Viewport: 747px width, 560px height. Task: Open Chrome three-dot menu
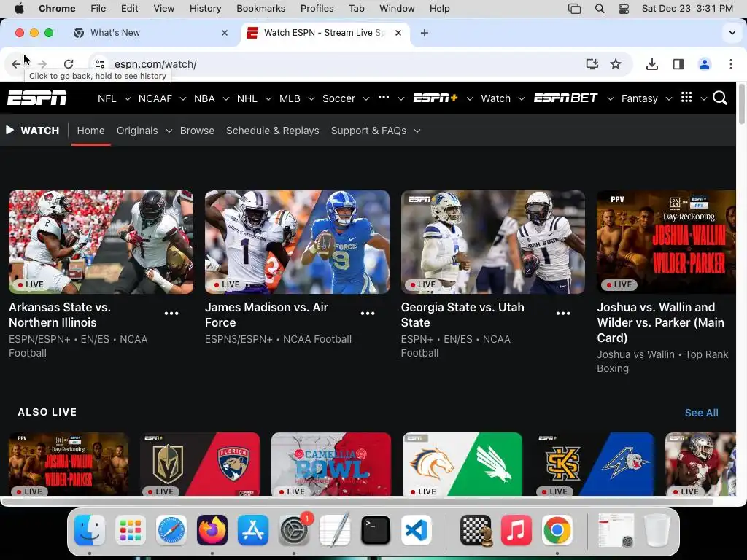pyautogui.click(x=730, y=64)
